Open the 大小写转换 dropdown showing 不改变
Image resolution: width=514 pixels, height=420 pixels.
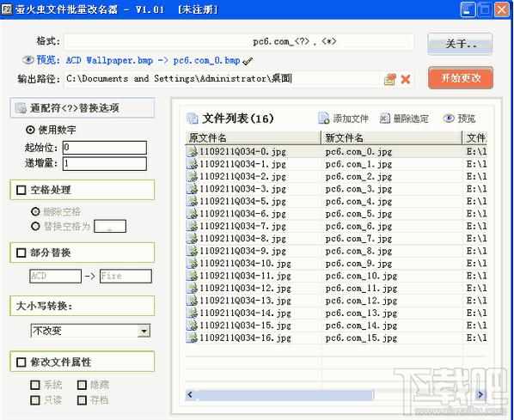coord(90,331)
